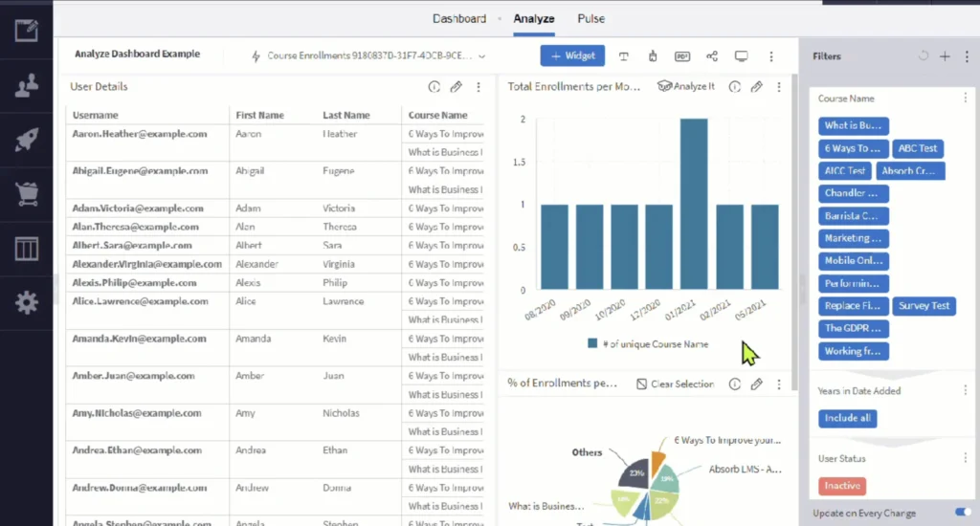Open the shopping cart sidebar icon
Viewport: 980px width, 526px height.
pyautogui.click(x=26, y=195)
